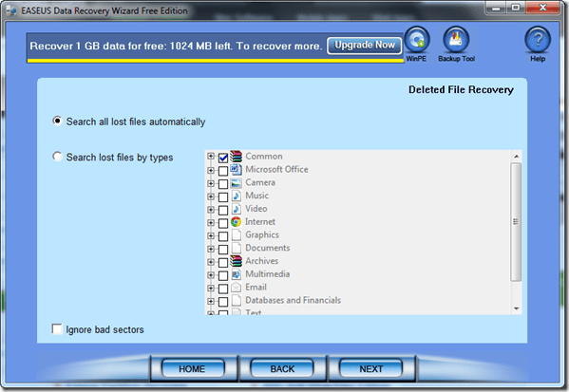Enable Ignore bad sectors checkbox
569x392 pixels.
click(57, 329)
